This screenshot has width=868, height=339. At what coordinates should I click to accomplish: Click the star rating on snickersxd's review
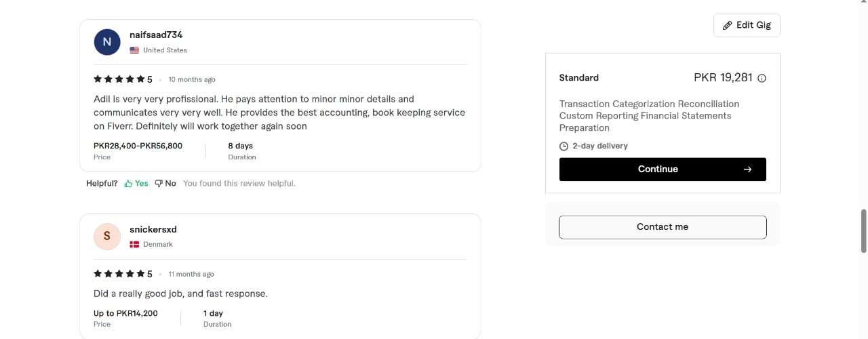(x=119, y=274)
